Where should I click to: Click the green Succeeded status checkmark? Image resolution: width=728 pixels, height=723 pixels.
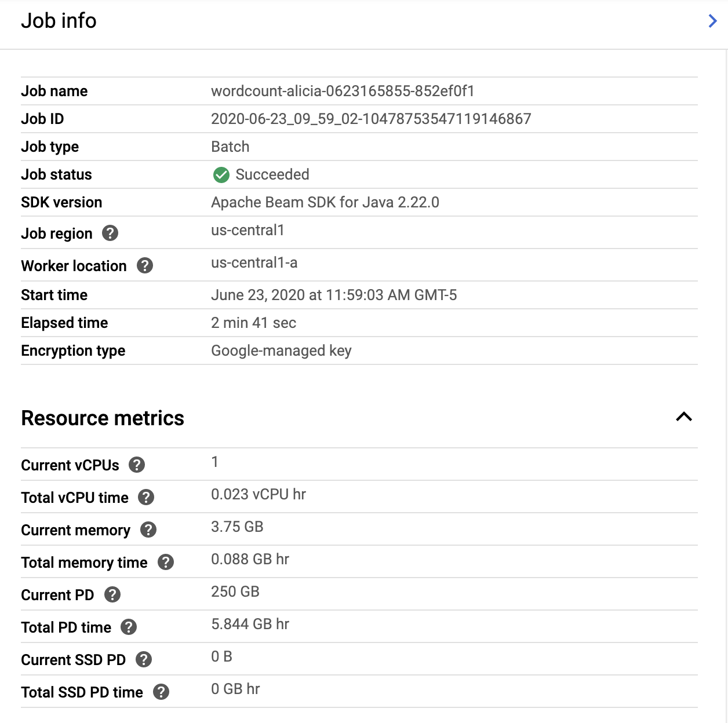(x=221, y=175)
